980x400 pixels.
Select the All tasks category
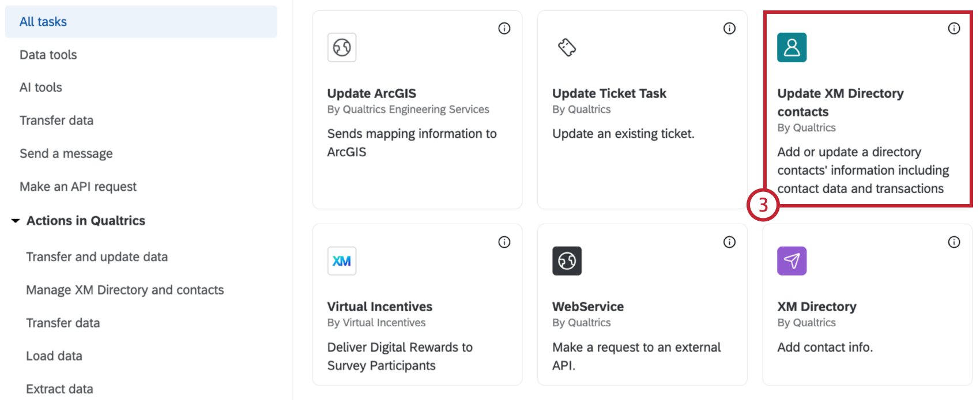pyautogui.click(x=43, y=22)
